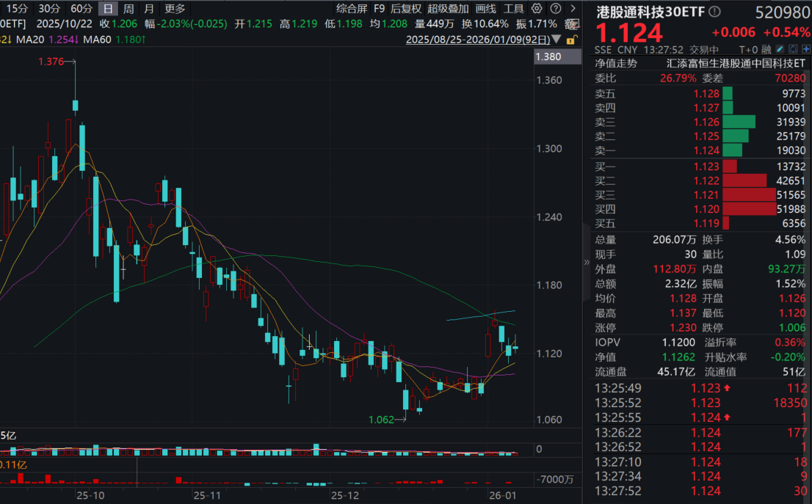The height and width of the screenshot is (504, 812).
Task: Expand the toolbar via the right chevron icon
Action: click(573, 9)
